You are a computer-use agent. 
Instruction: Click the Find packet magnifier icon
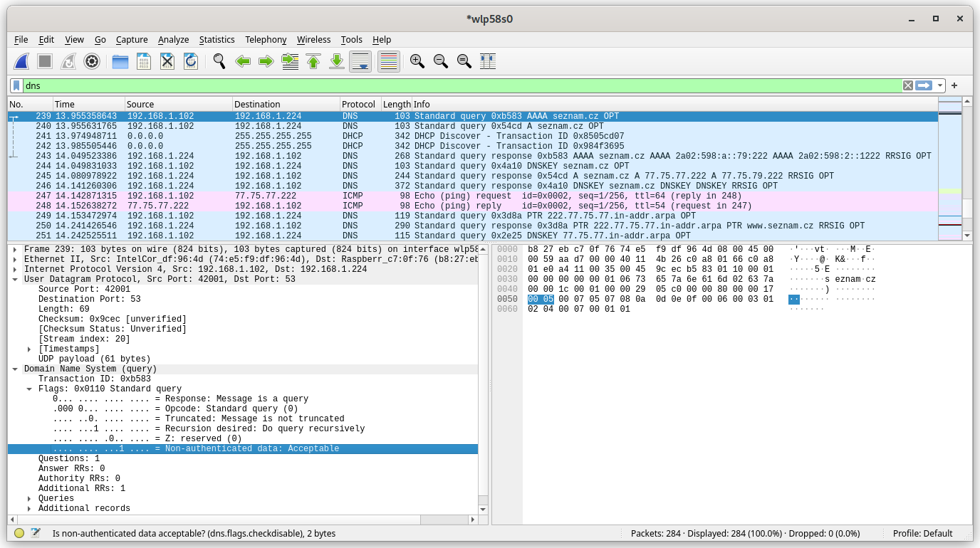point(219,61)
